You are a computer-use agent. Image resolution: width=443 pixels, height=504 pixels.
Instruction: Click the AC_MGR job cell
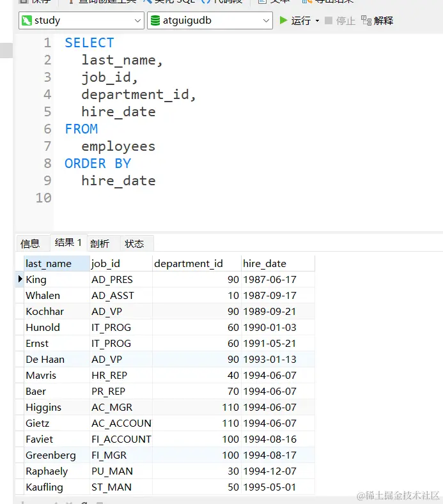pyautogui.click(x=121, y=408)
